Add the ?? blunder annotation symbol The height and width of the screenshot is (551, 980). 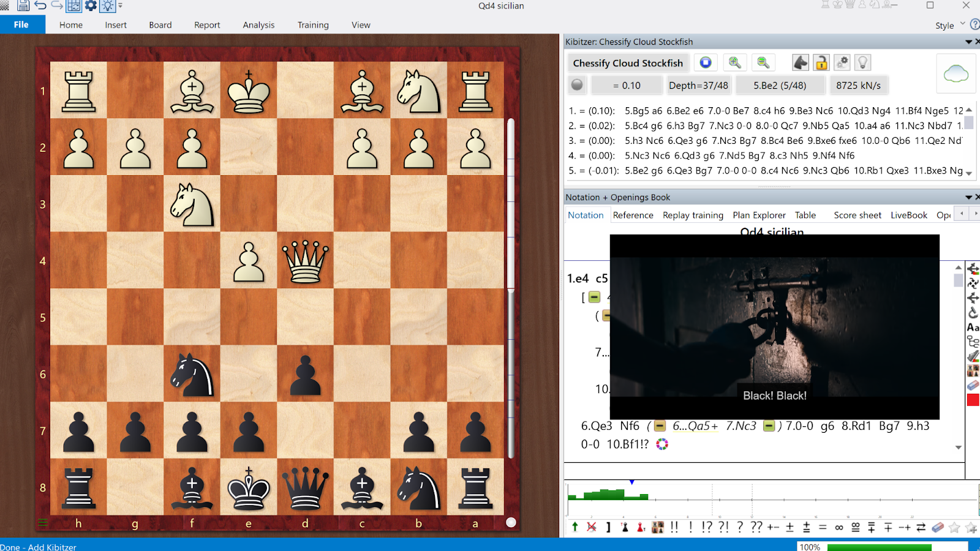pos(756,527)
